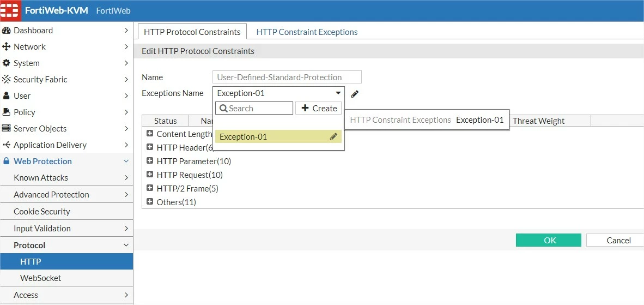The width and height of the screenshot is (644, 305).
Task: Switch to HTTP Constraint Exceptions tab
Action: click(x=307, y=32)
